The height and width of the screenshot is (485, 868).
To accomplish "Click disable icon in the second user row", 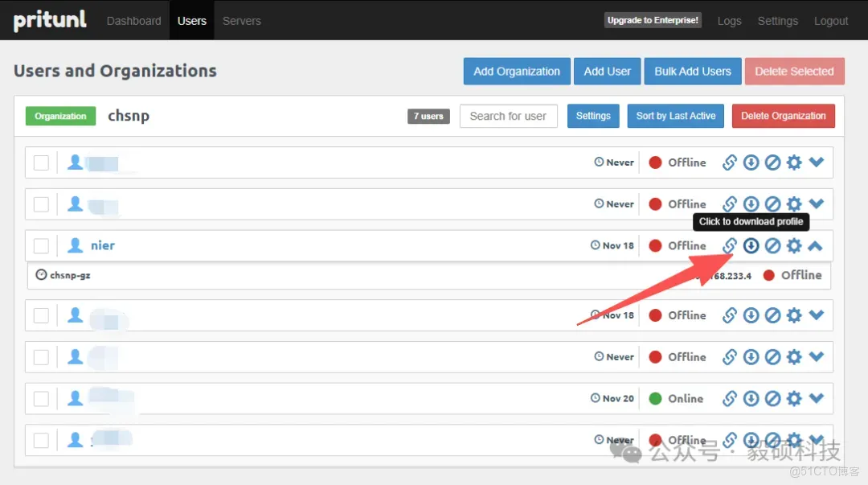I will pos(772,204).
